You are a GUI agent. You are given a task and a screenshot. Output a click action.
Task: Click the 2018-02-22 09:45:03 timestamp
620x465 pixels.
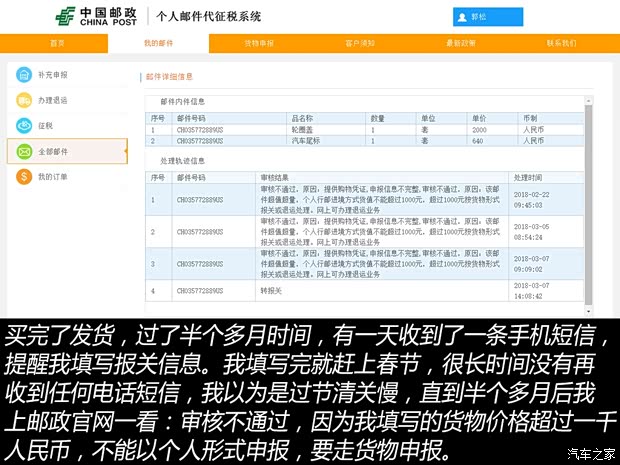[531, 200]
